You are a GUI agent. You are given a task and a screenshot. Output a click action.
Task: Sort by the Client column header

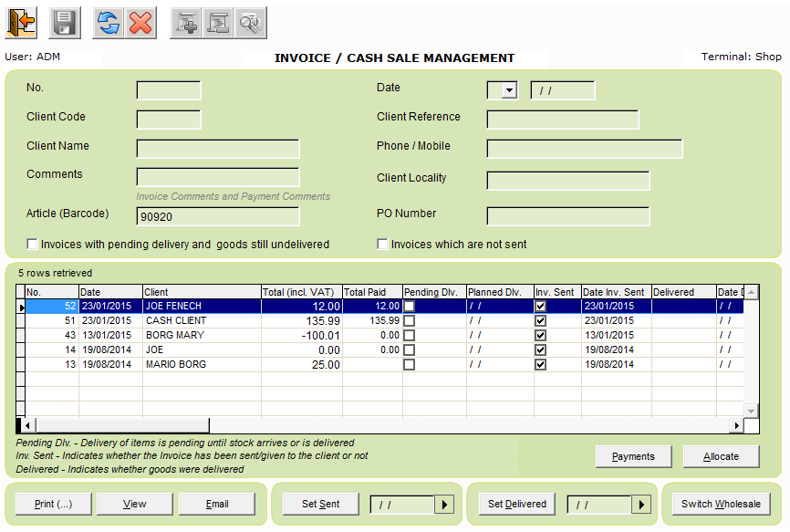(201, 292)
